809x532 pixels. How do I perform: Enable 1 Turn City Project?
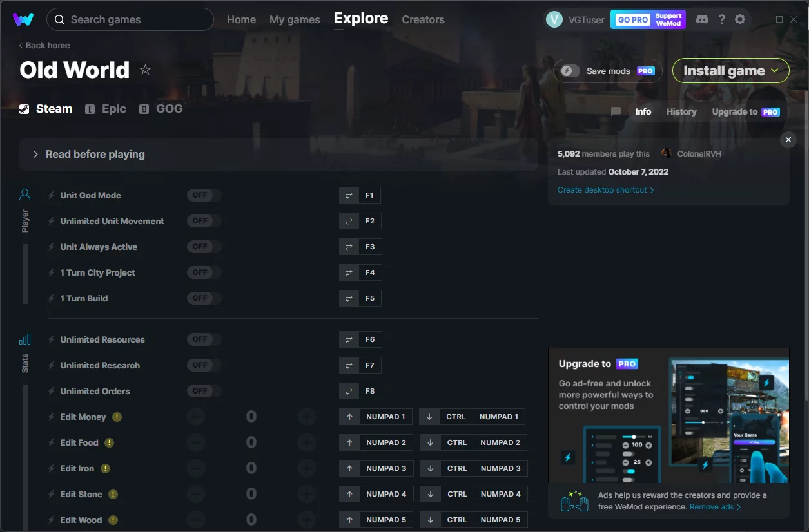click(204, 272)
